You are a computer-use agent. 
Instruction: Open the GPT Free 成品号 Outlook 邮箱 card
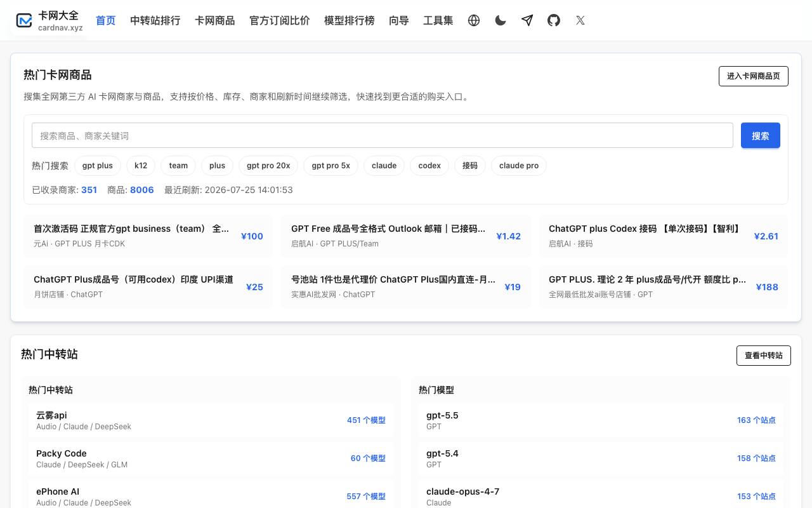406,236
